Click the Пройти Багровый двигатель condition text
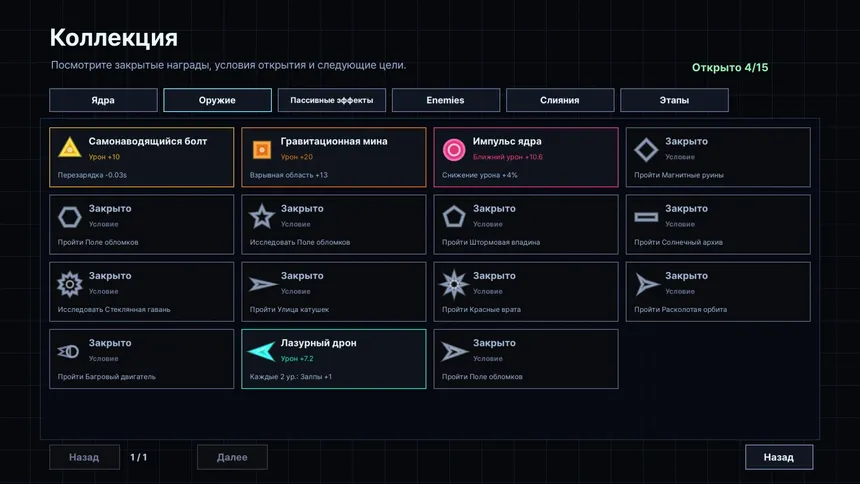 pyautogui.click(x=106, y=376)
